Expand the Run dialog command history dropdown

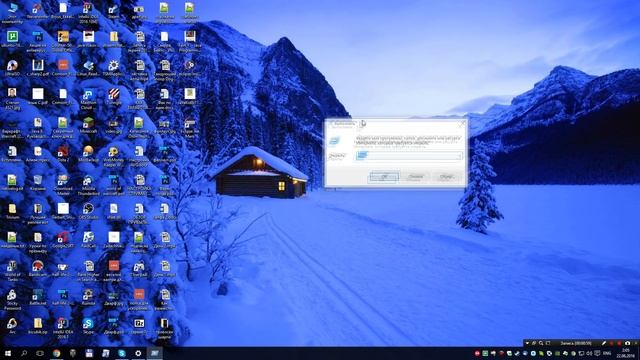coord(459,156)
